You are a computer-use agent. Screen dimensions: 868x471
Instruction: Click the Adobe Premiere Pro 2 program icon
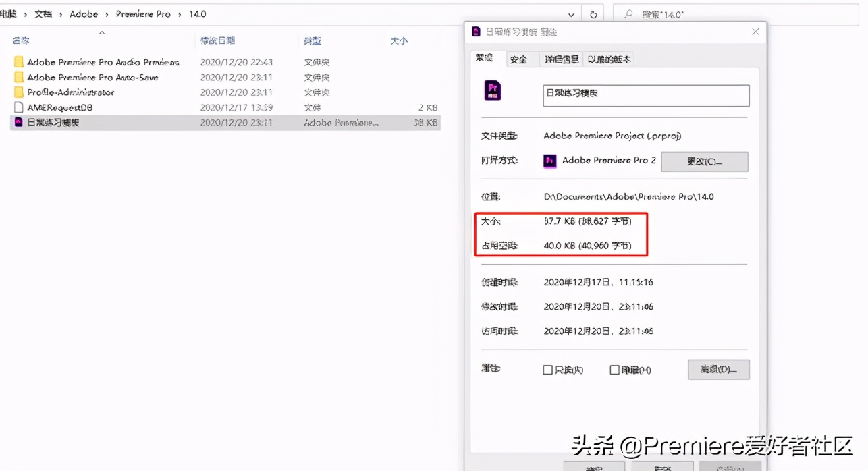[550, 161]
